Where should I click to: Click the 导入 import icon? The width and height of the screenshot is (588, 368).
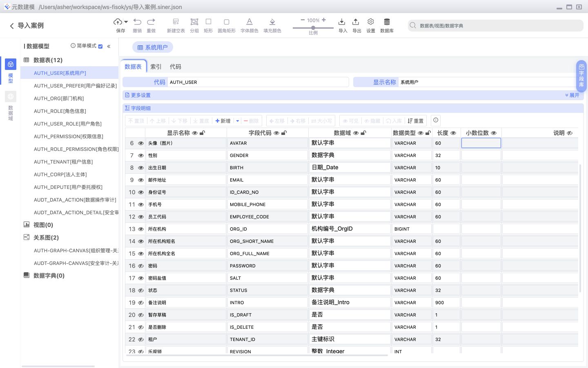[x=342, y=25]
